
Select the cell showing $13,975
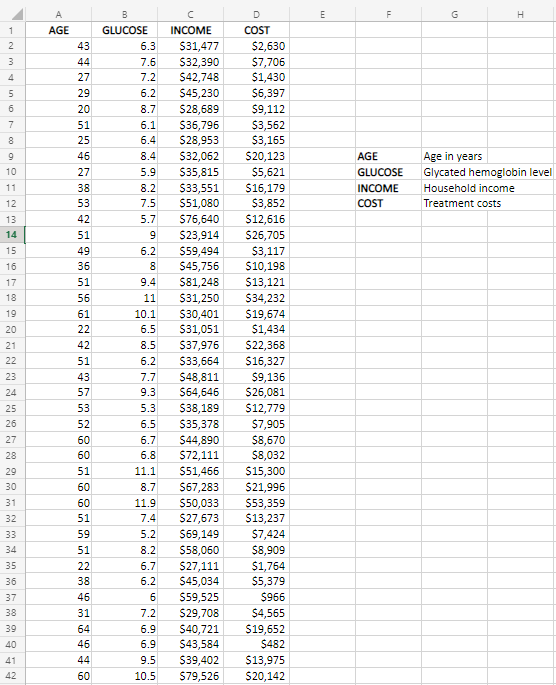click(256, 660)
